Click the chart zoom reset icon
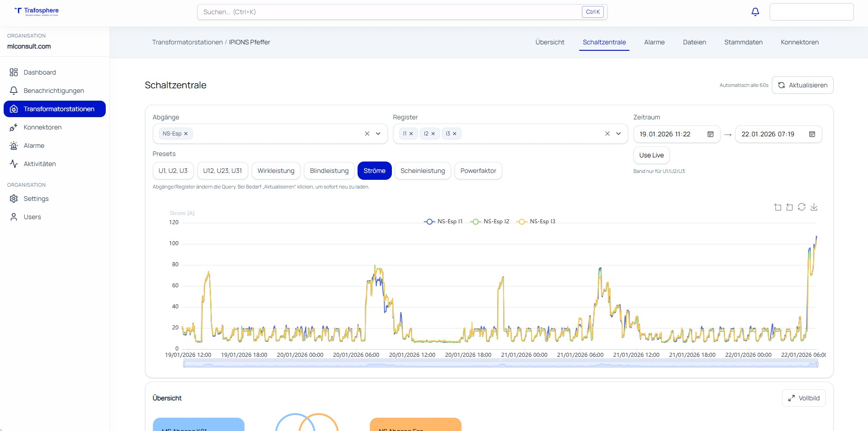The image size is (868, 431). click(x=790, y=207)
